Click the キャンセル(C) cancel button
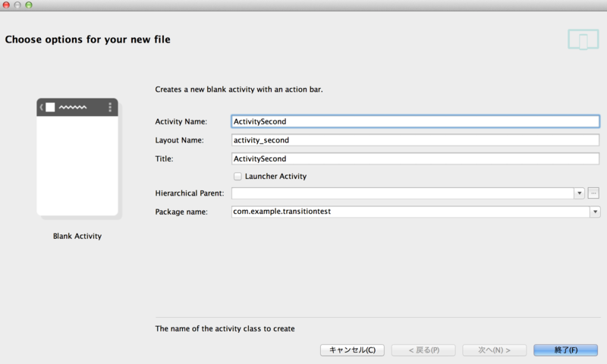This screenshot has height=364, width=607. click(x=352, y=350)
